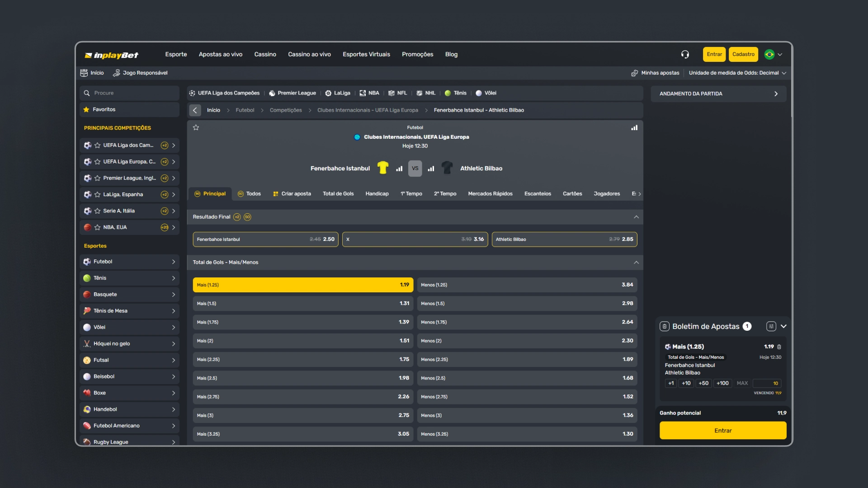Open Esportes Virtuais menu item
The height and width of the screenshot is (488, 868).
click(x=366, y=54)
